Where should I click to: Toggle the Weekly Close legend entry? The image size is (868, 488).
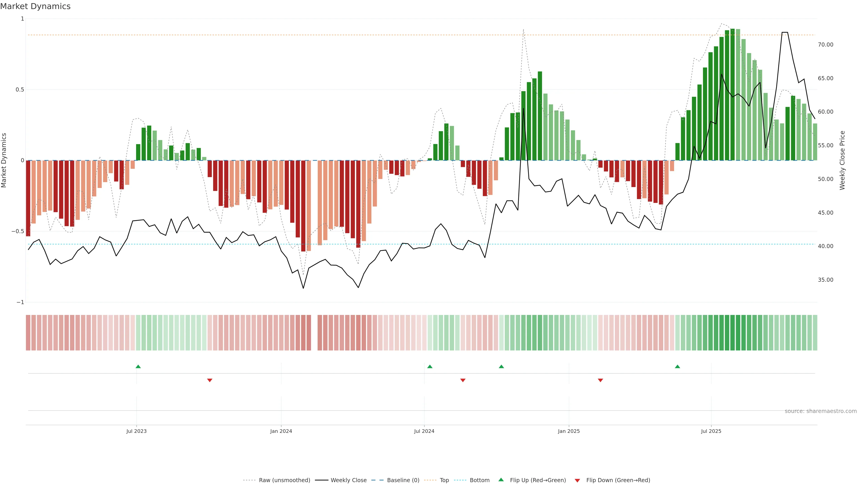tap(348, 480)
